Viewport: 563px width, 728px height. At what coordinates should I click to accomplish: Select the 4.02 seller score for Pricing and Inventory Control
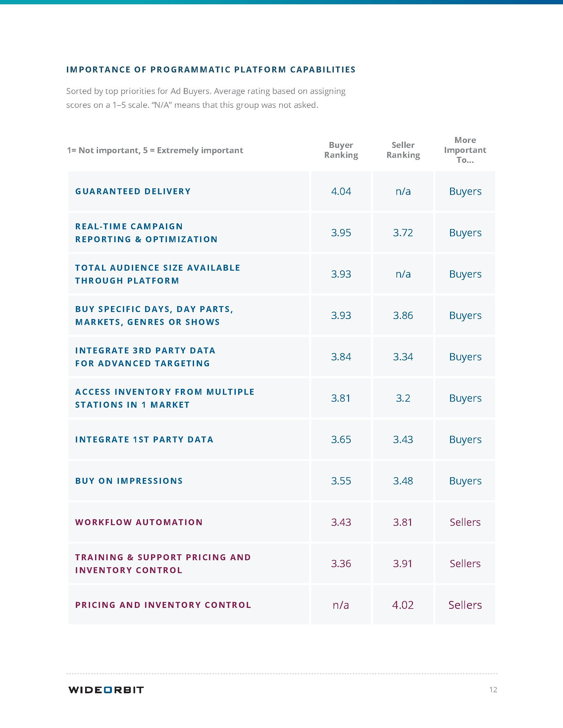pyautogui.click(x=403, y=605)
